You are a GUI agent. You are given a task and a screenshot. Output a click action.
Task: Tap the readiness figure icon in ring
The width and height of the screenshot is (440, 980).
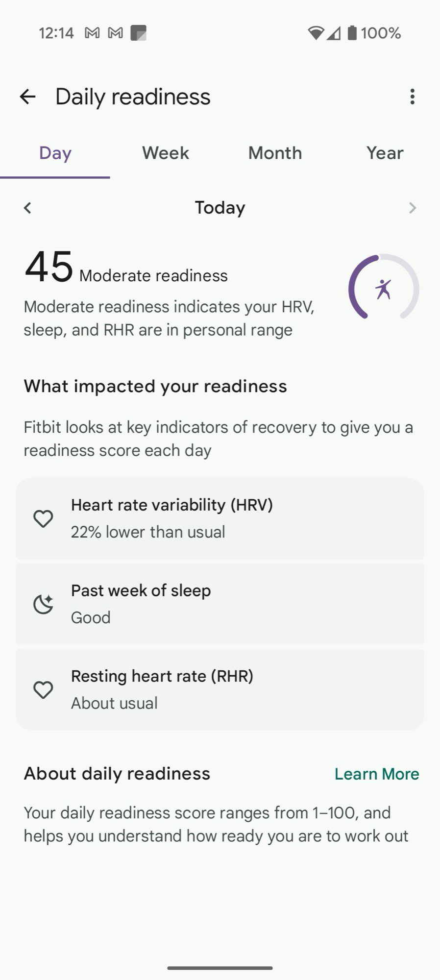point(383,289)
